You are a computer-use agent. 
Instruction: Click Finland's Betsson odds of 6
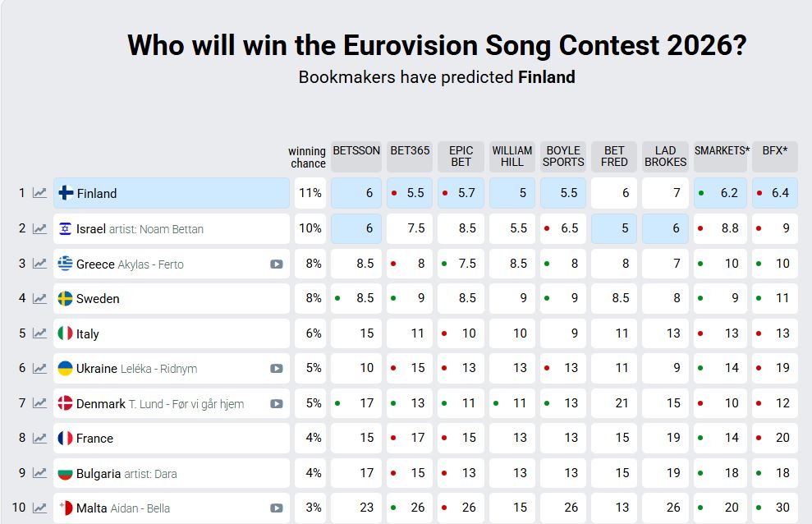[356, 193]
